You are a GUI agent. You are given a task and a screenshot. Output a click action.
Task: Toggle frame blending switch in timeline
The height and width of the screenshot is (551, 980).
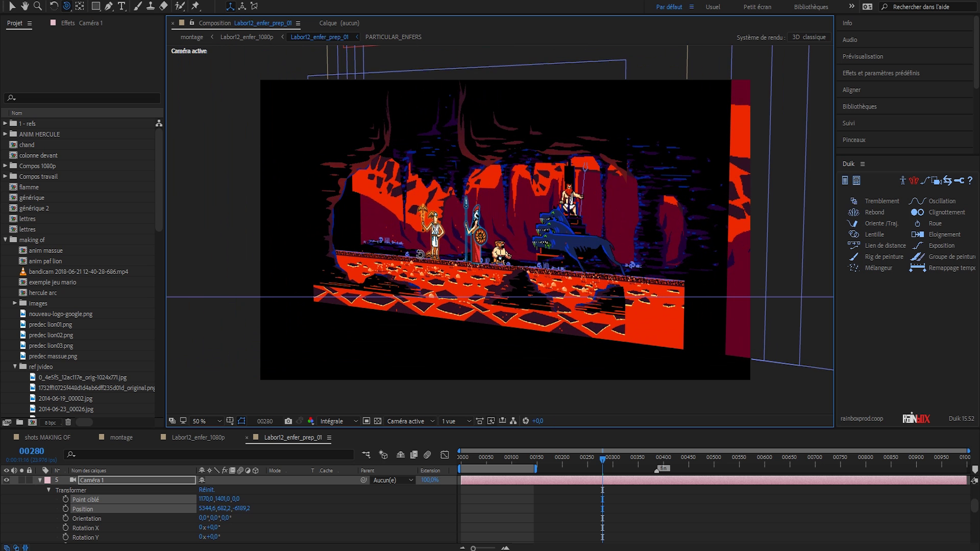pos(414,455)
